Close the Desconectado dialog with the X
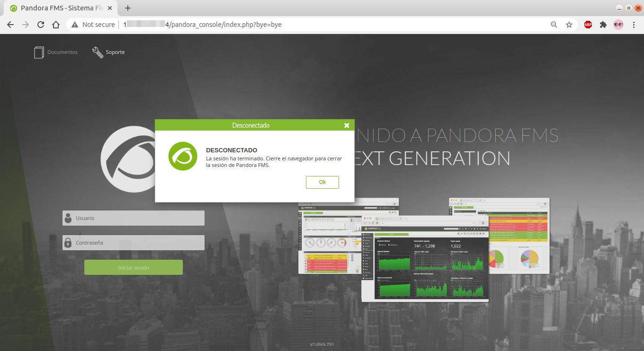 pyautogui.click(x=347, y=125)
